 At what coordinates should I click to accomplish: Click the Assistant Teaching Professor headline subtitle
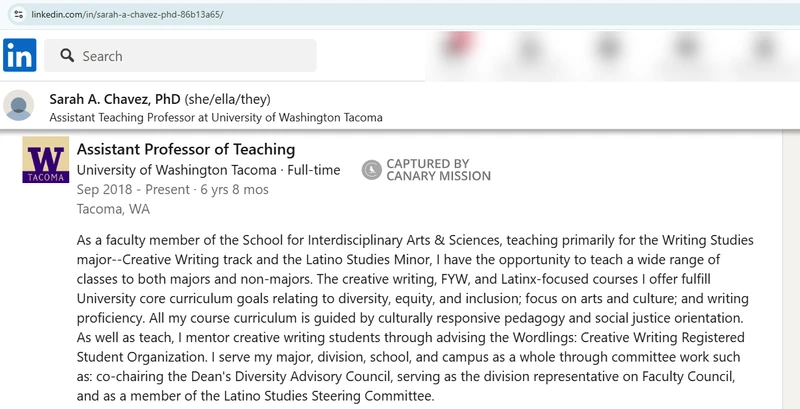coord(215,117)
